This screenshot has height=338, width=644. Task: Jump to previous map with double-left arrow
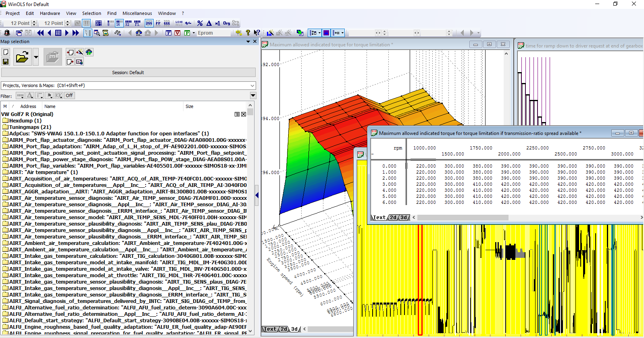point(40,33)
